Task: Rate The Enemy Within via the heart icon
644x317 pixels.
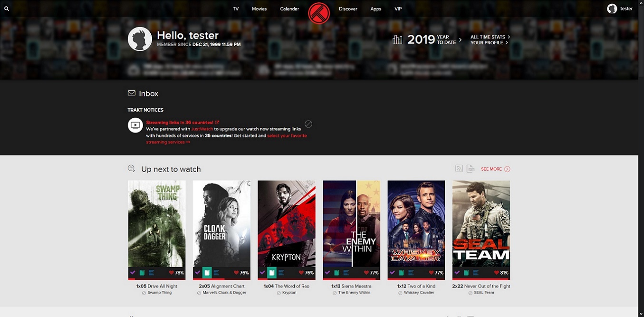Action: tap(366, 273)
